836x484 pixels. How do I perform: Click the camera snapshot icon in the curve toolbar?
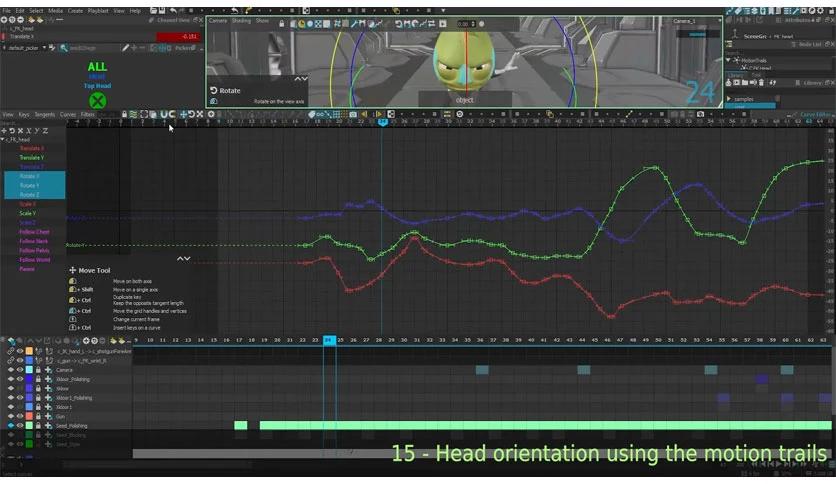pyautogui.click(x=353, y=114)
